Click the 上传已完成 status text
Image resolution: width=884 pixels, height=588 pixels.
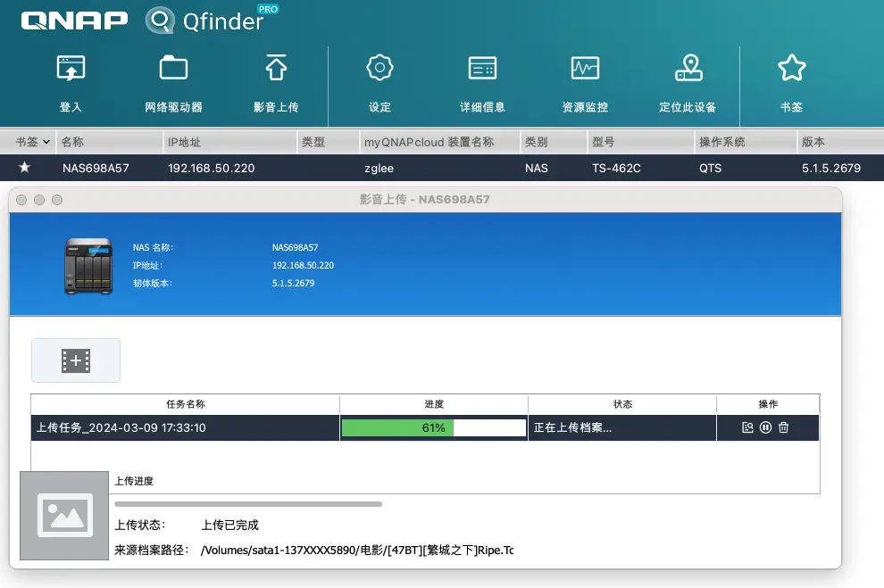[x=229, y=525]
